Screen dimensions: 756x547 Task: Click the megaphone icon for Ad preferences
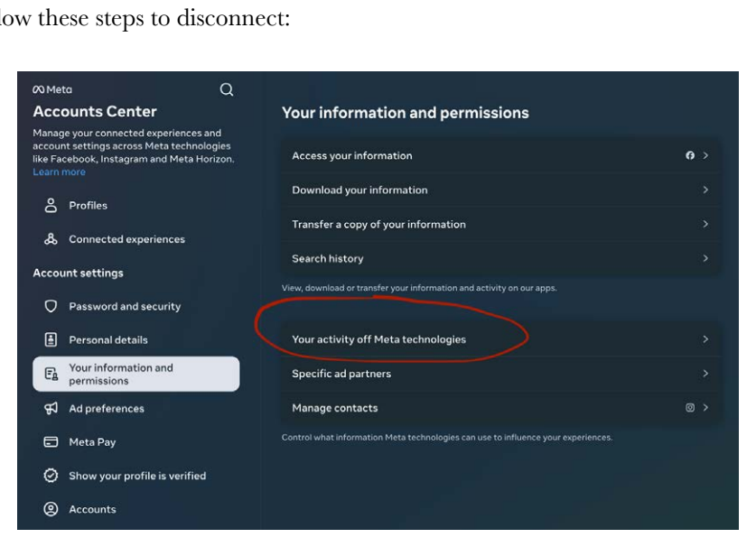pyautogui.click(x=51, y=408)
